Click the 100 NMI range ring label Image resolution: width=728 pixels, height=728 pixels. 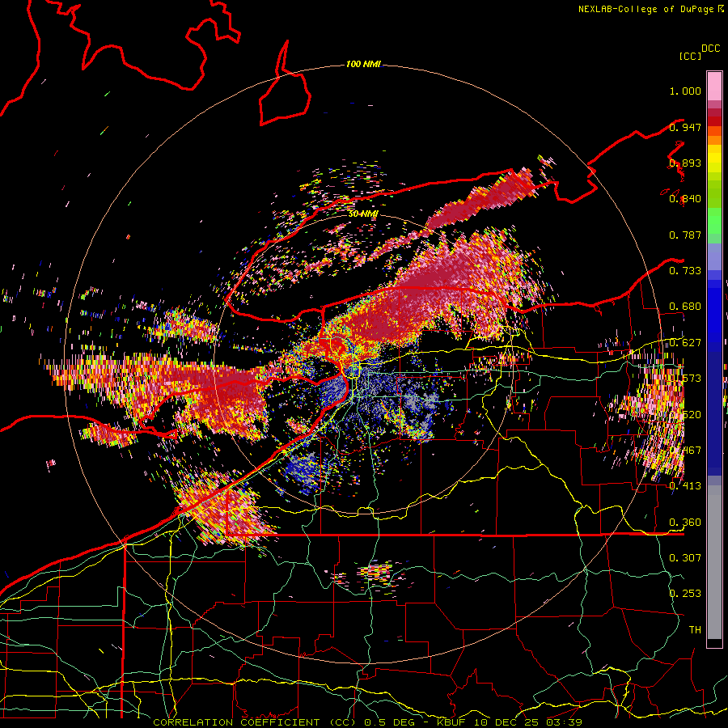363,64
